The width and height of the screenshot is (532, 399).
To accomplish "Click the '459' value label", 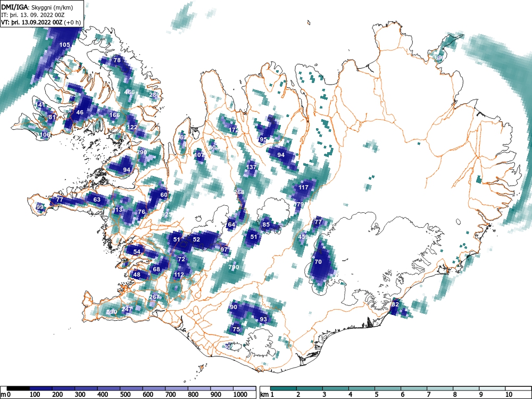I will click(303, 237).
